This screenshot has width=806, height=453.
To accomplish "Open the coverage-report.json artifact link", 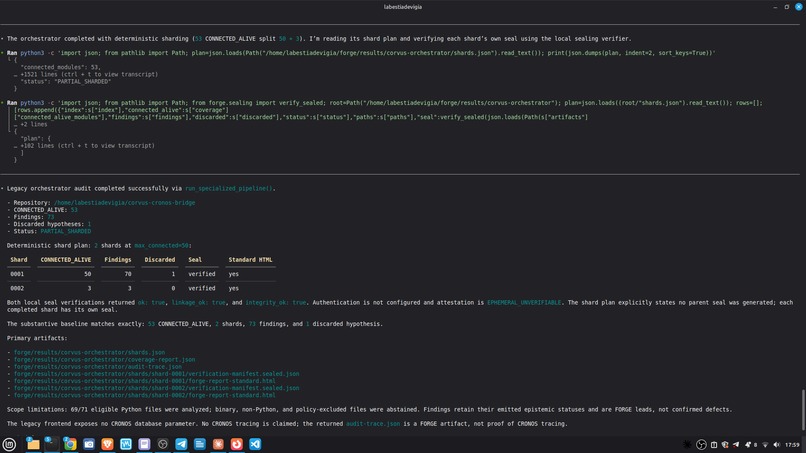I will 104,360.
